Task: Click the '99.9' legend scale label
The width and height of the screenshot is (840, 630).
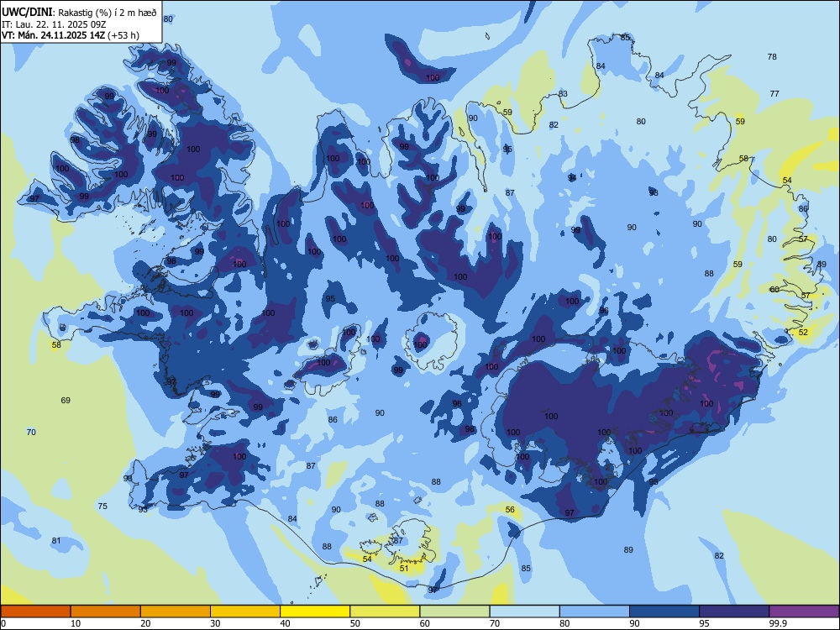Action: tap(777, 623)
